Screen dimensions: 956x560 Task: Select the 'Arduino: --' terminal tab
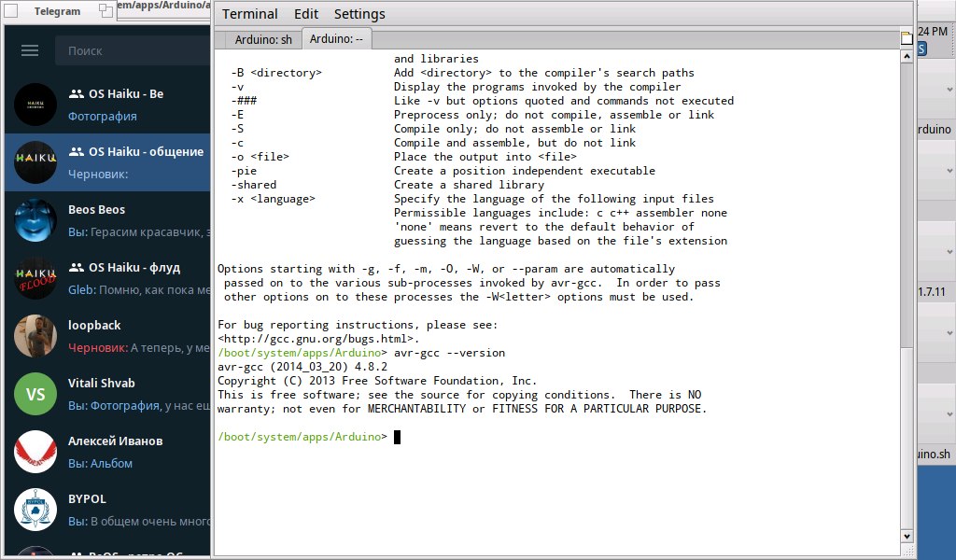point(336,38)
